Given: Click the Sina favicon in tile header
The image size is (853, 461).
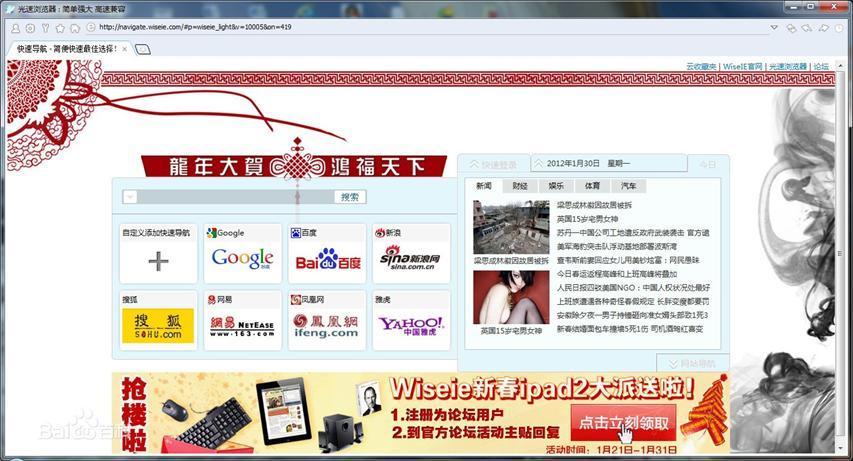Looking at the screenshot, I should pyautogui.click(x=380, y=233).
